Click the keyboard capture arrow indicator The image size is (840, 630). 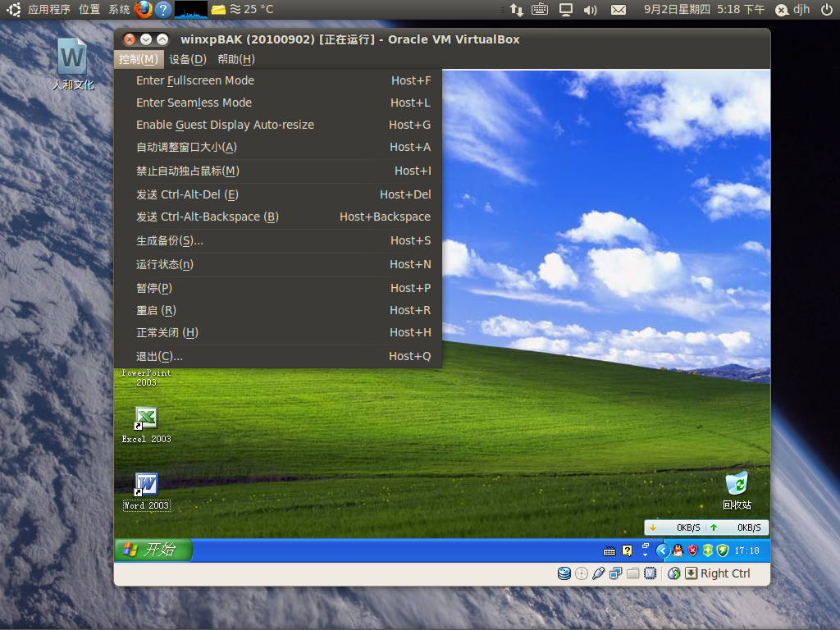coord(691,573)
